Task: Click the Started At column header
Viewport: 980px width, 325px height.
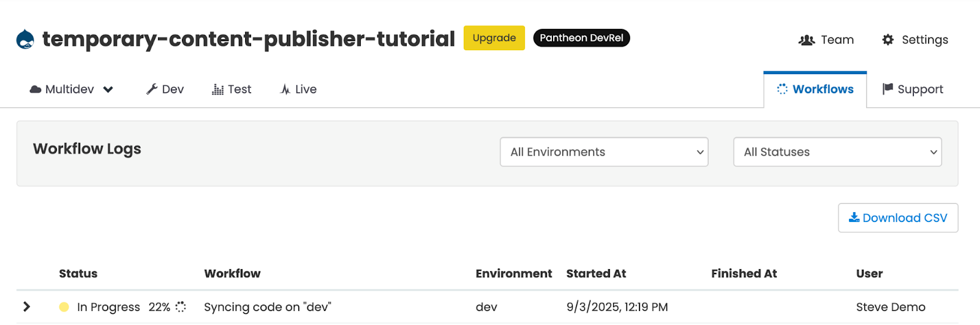Action: [596, 273]
